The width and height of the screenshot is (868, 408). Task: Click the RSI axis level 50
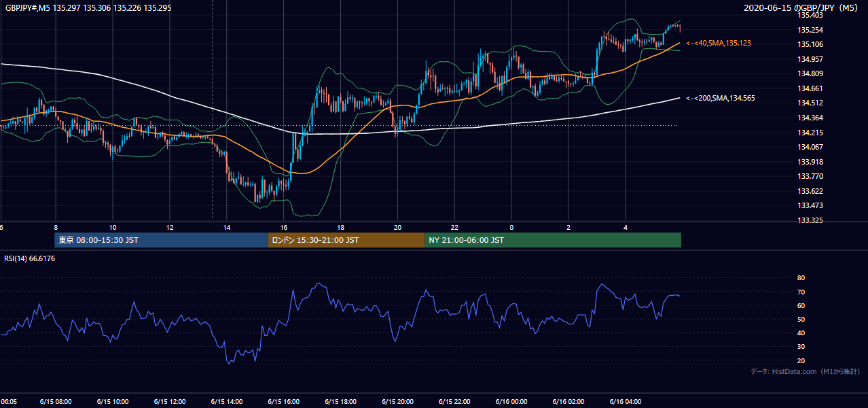801,319
